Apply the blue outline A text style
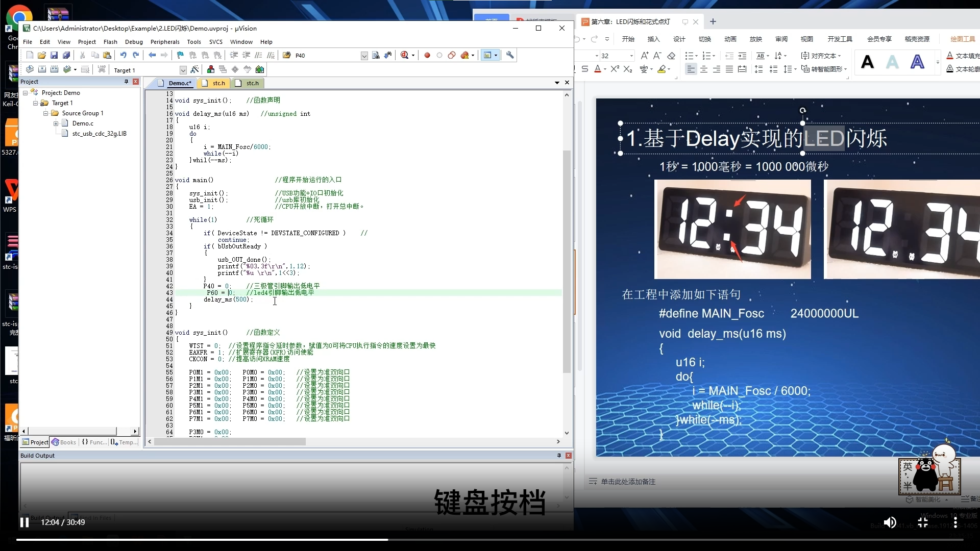The height and width of the screenshot is (551, 980). pos(917,62)
